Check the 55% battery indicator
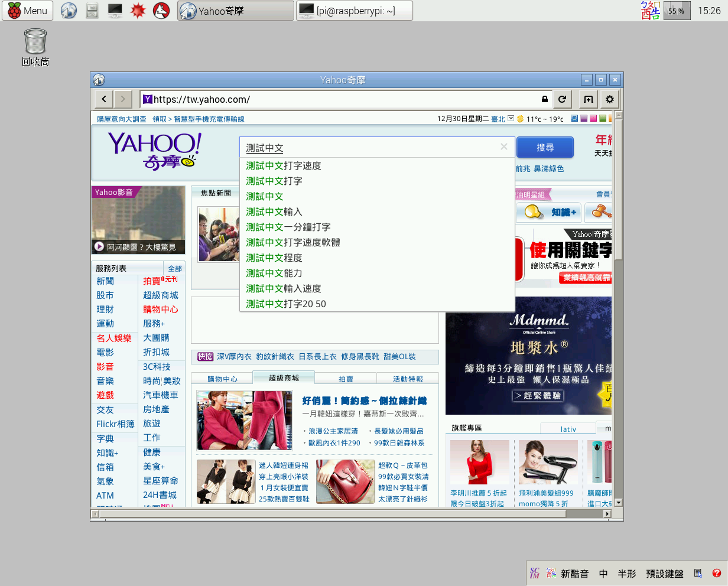The image size is (728, 586). click(x=677, y=11)
